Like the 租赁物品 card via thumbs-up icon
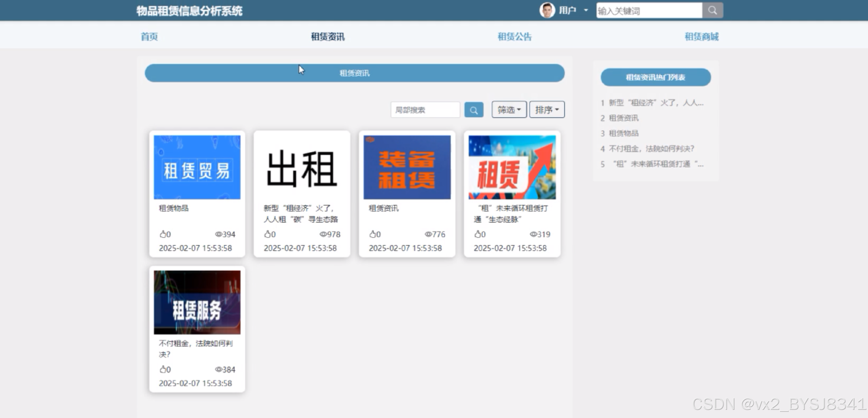Screen dimensions: 868x418 click(x=163, y=234)
